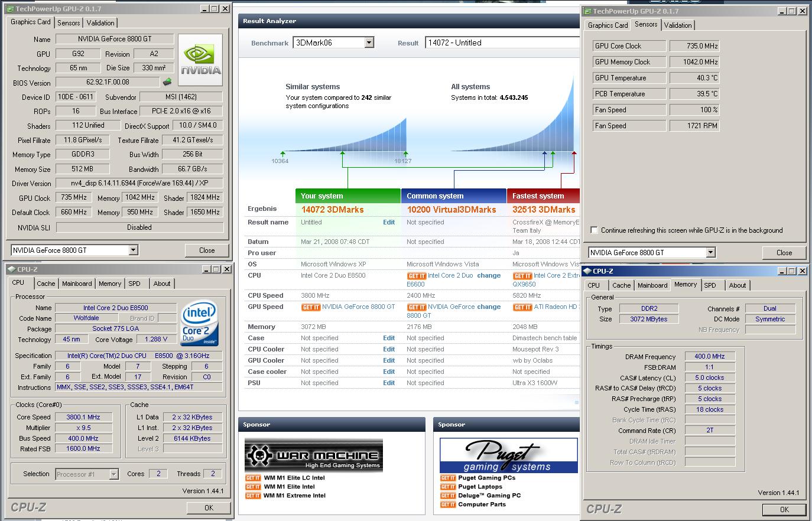The image size is (812, 521).
Task: Click the NVIDIA logo in GPU-Z
Action: 201,60
